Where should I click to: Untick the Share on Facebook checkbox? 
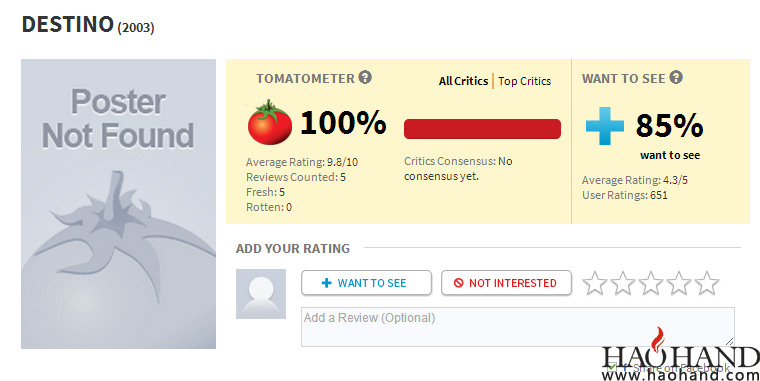click(612, 367)
